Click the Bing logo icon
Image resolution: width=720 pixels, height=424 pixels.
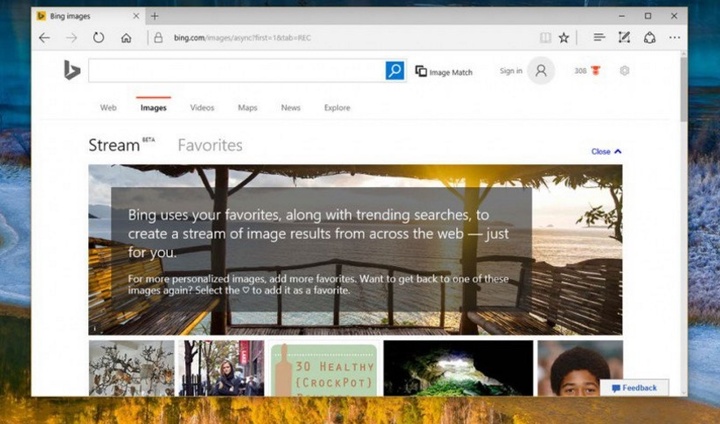tap(71, 70)
